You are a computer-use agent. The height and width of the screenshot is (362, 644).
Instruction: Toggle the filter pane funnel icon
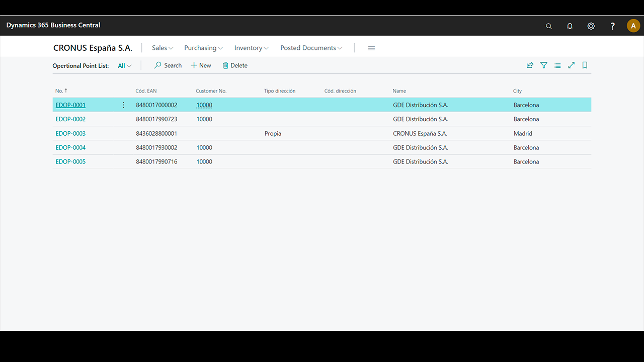click(x=544, y=65)
